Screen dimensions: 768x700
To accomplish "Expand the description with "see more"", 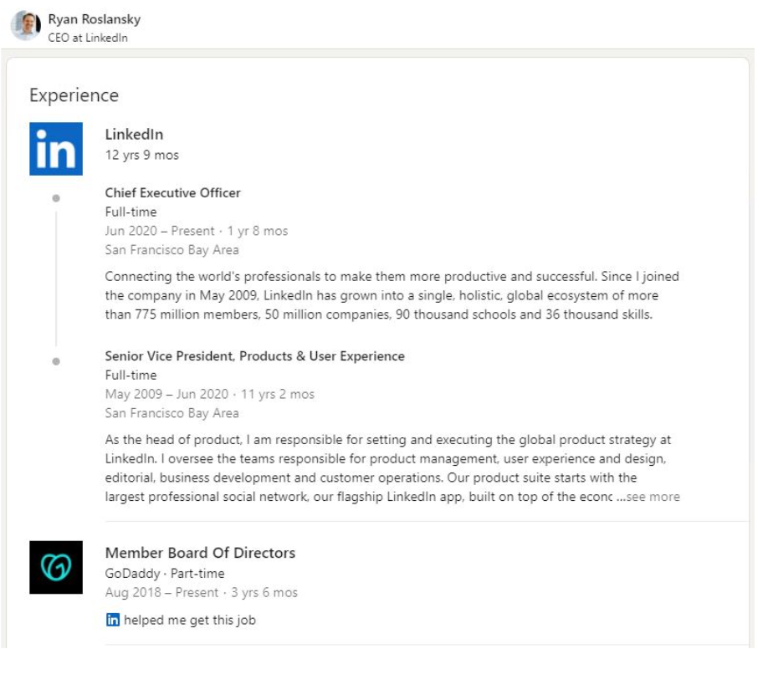I will [x=653, y=497].
